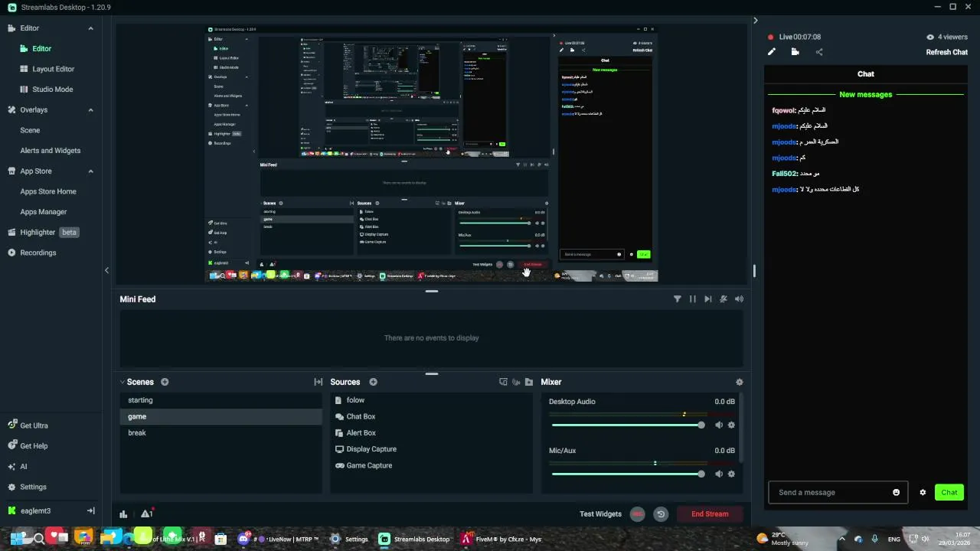Image resolution: width=980 pixels, height=551 pixels.
Task: Open the Editor sub-item in sidebar
Action: click(x=41, y=48)
